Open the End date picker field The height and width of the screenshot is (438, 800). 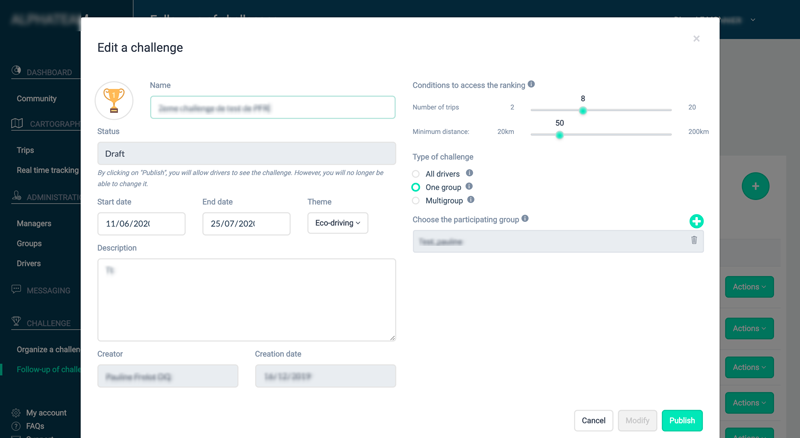(x=246, y=224)
